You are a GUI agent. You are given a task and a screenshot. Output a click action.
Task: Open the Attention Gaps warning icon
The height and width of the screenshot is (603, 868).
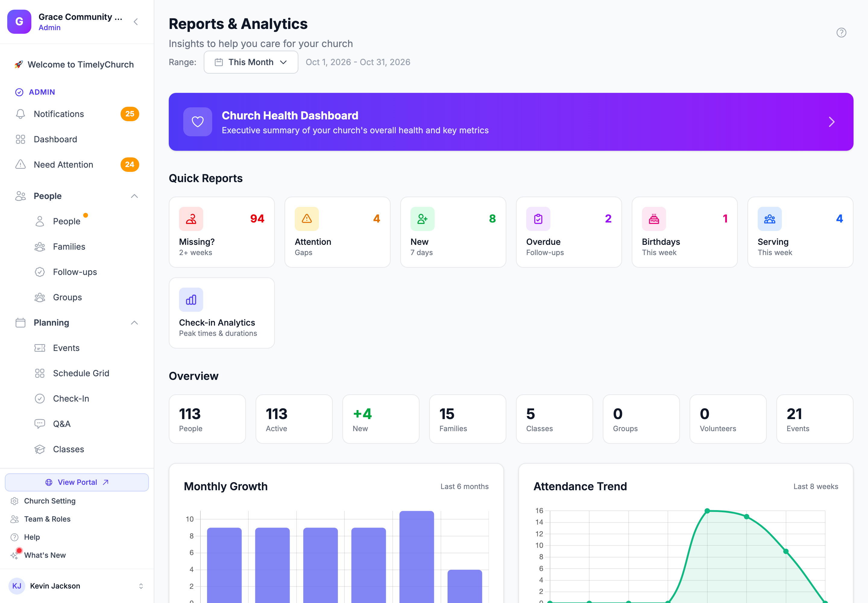point(307,219)
